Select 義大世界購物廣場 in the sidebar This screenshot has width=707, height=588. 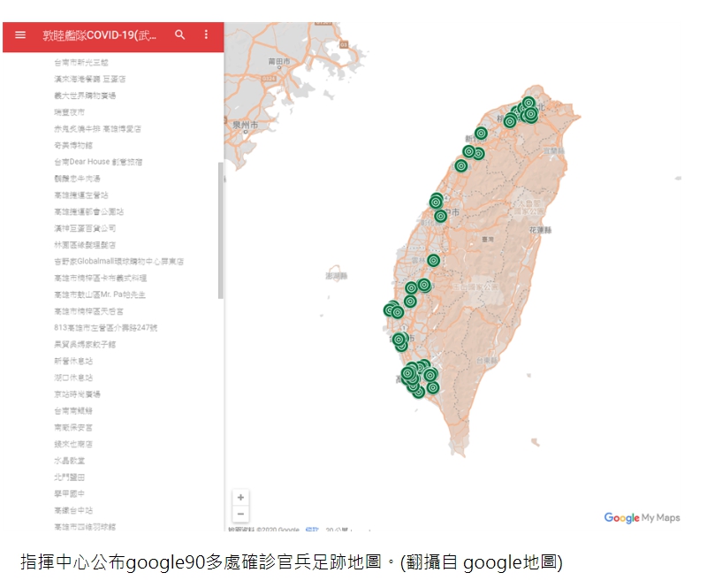click(x=85, y=95)
